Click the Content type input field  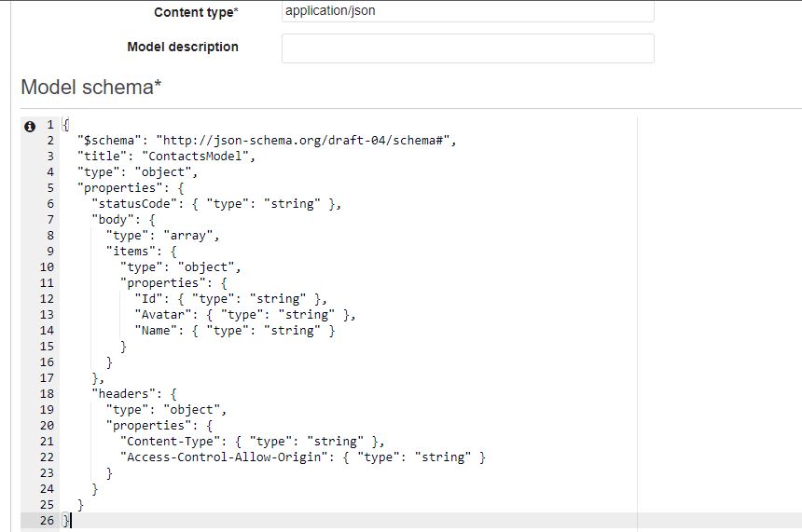(x=467, y=11)
